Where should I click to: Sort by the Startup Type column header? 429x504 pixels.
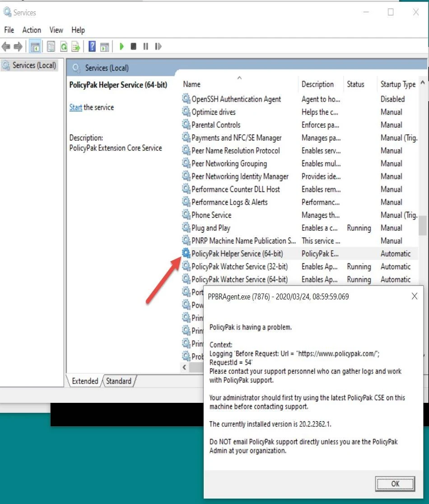click(x=397, y=84)
